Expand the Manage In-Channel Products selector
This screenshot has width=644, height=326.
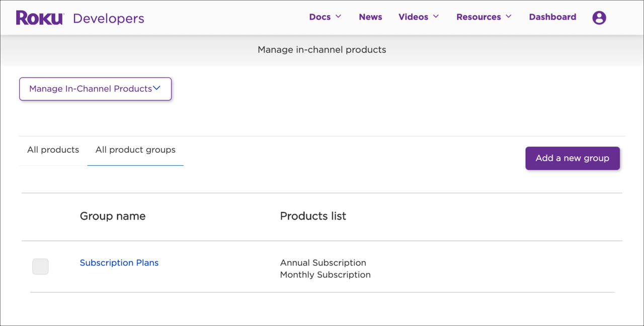(95, 88)
